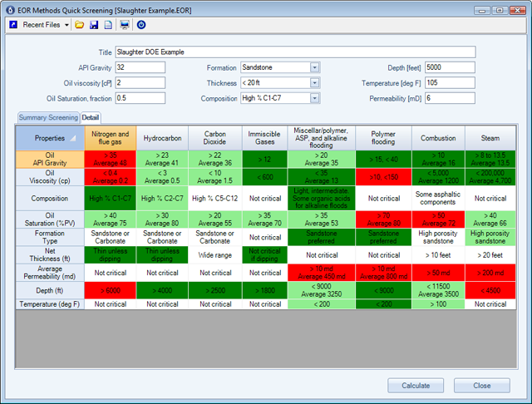Image resolution: width=532 pixels, height=404 pixels.
Task: Click the '> 15, < 40' gravity cell
Action: (383, 160)
